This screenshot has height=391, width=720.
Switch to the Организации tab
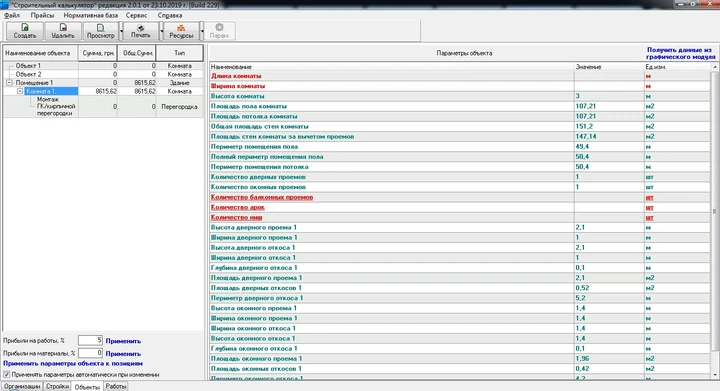point(22,386)
